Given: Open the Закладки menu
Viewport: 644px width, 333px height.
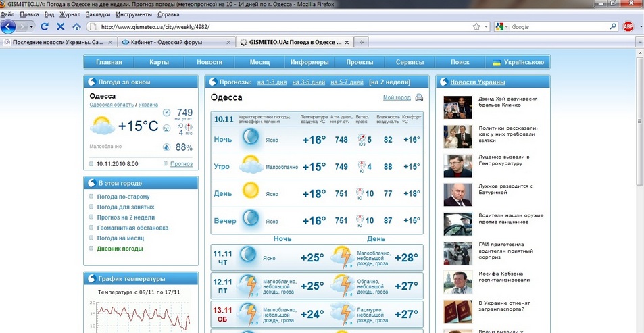Looking at the screenshot, I should tap(98, 14).
